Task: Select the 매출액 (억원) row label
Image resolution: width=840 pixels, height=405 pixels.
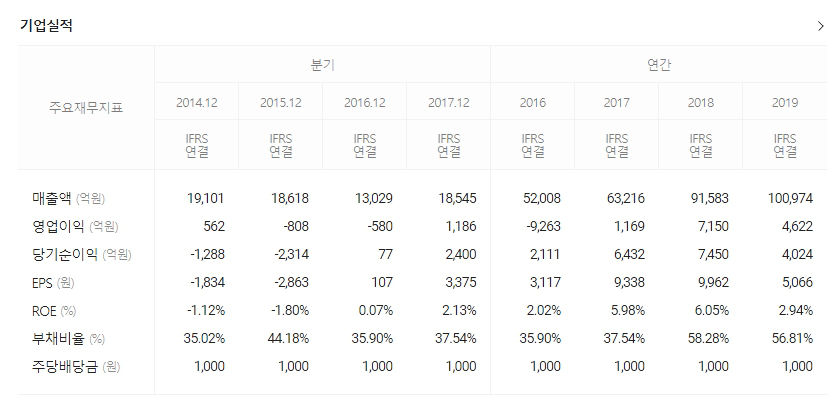Action: (69, 198)
